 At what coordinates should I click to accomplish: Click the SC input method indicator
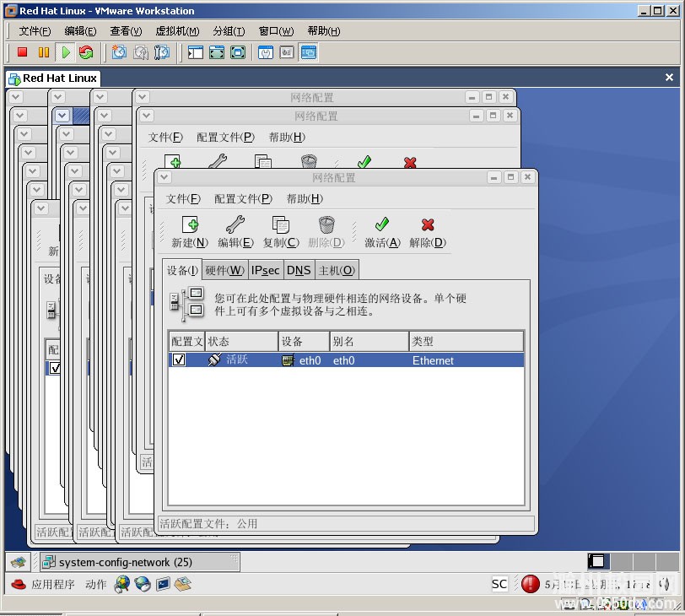point(499,584)
